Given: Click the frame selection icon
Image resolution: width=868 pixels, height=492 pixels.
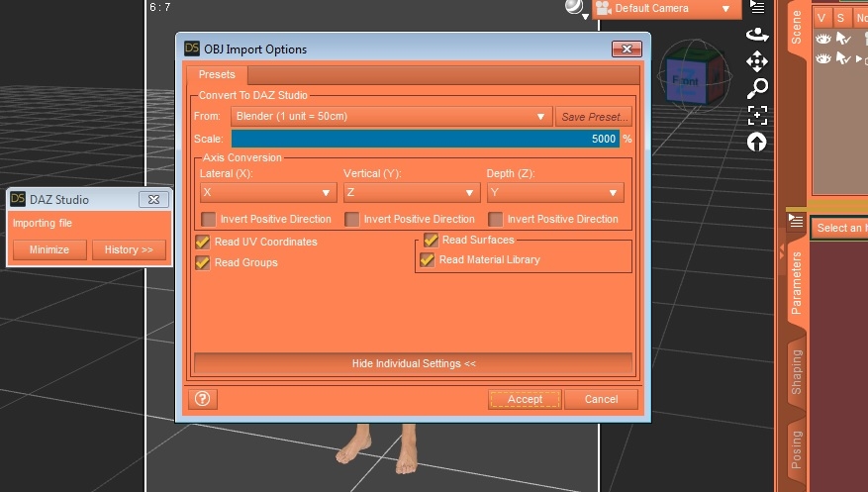Looking at the screenshot, I should (757, 115).
